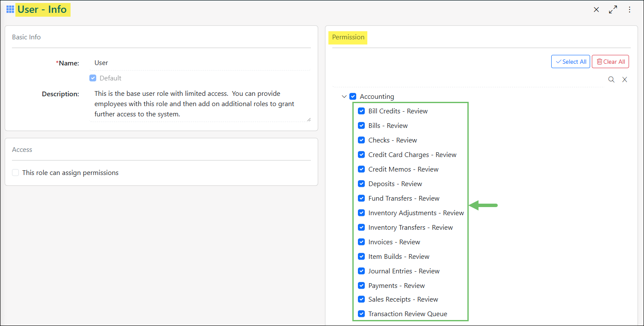Click the Select All button
Screen dimensions: 644x326
571,62
